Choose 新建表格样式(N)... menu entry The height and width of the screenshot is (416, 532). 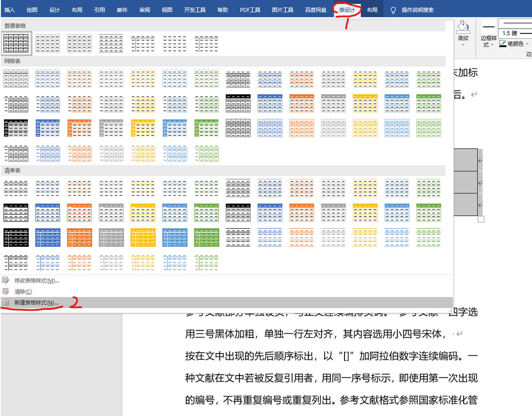tap(227, 303)
